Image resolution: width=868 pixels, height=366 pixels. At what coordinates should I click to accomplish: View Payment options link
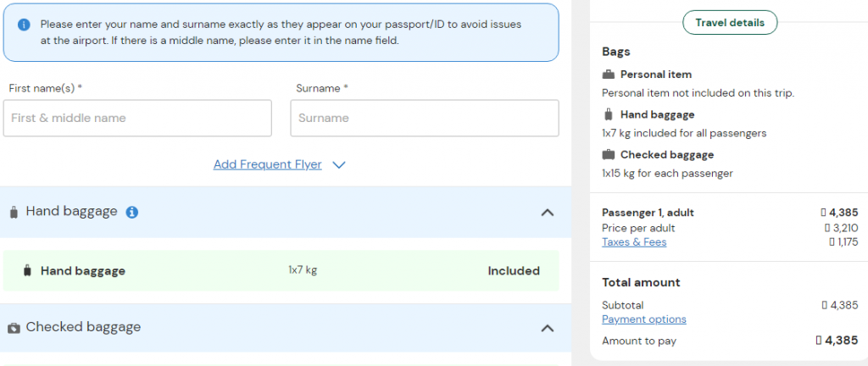(x=644, y=319)
